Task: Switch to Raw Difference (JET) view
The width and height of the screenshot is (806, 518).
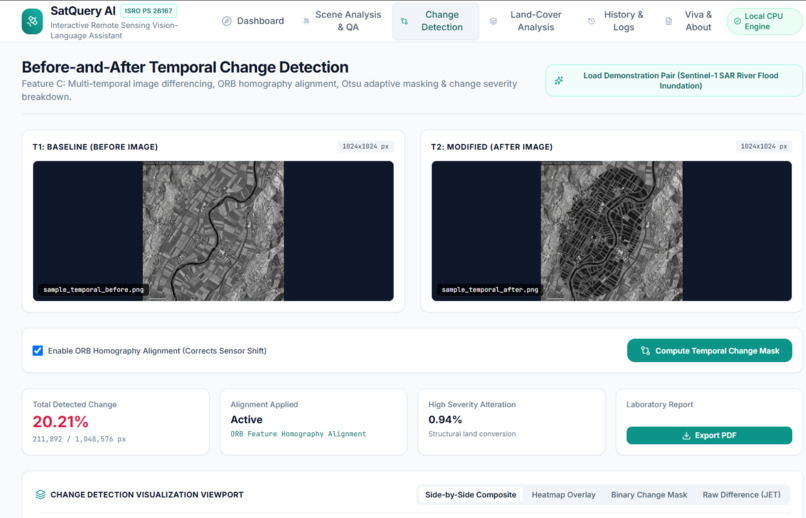Action: (741, 494)
